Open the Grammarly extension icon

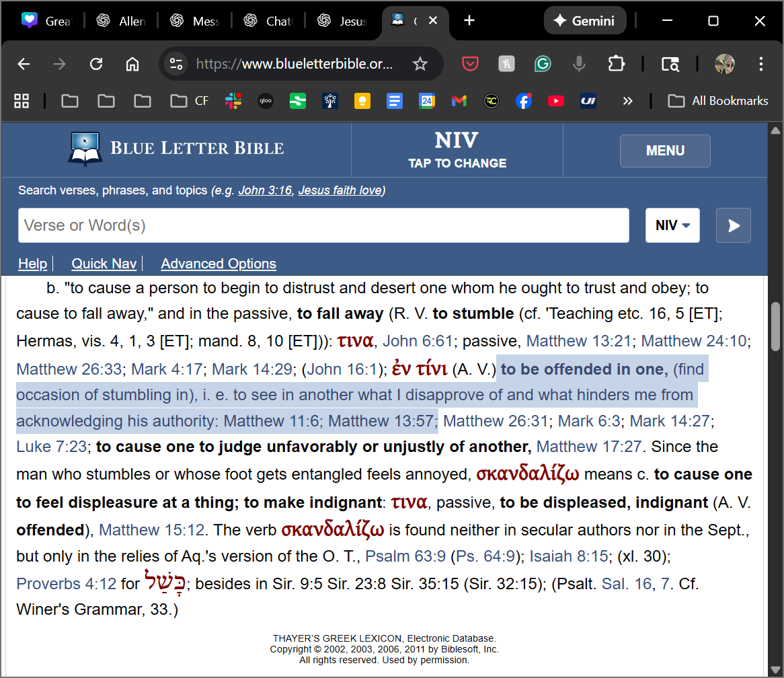pos(542,64)
